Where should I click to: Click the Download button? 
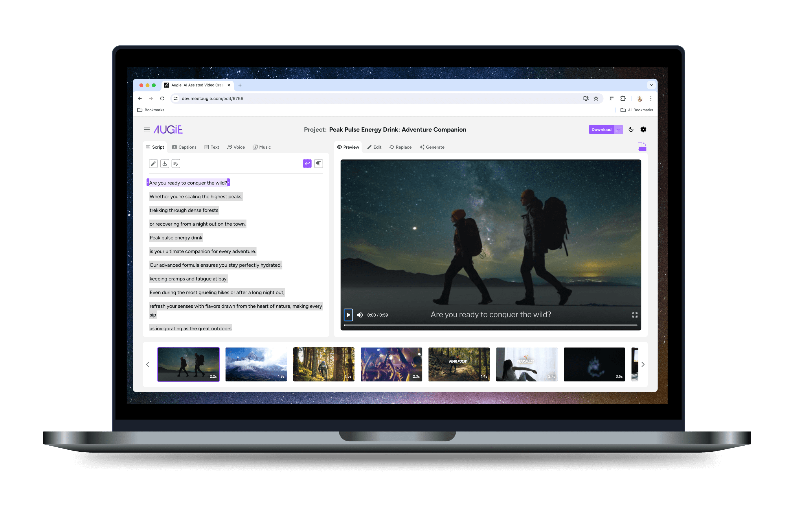pos(601,130)
